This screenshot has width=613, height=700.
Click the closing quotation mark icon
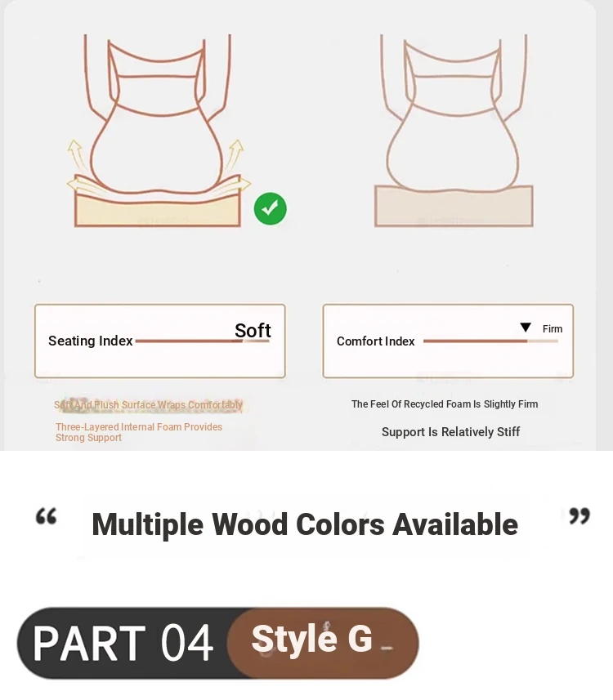579,515
